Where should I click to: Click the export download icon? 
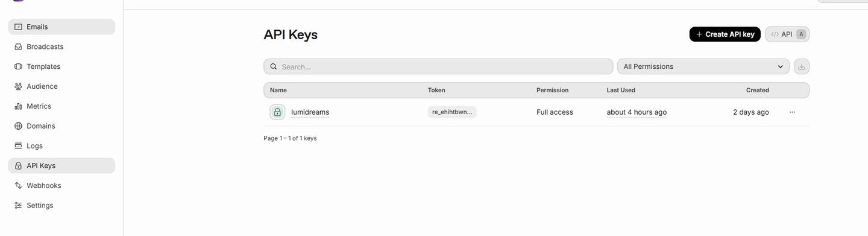coord(802,66)
